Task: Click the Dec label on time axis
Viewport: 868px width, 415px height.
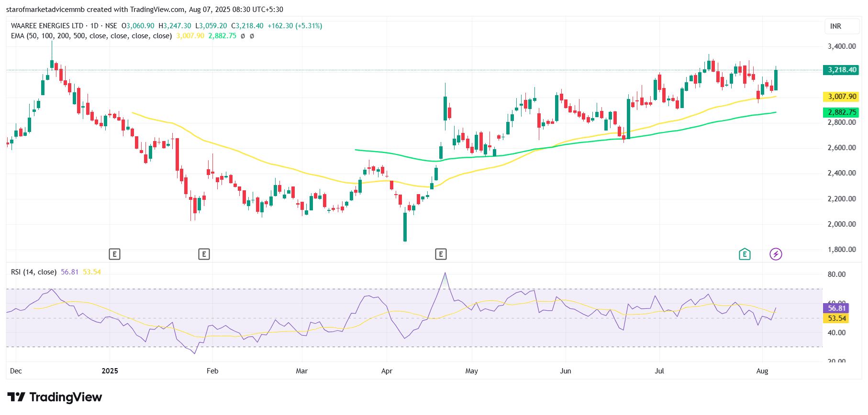Action: 16,371
